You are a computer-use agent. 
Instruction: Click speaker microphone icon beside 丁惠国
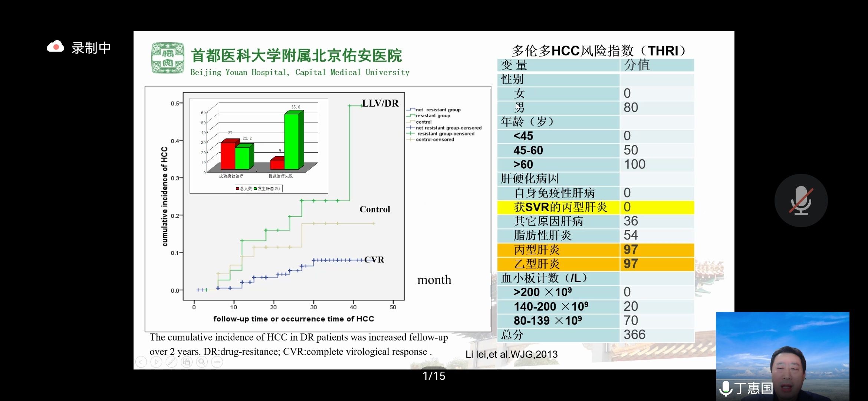coord(725,388)
